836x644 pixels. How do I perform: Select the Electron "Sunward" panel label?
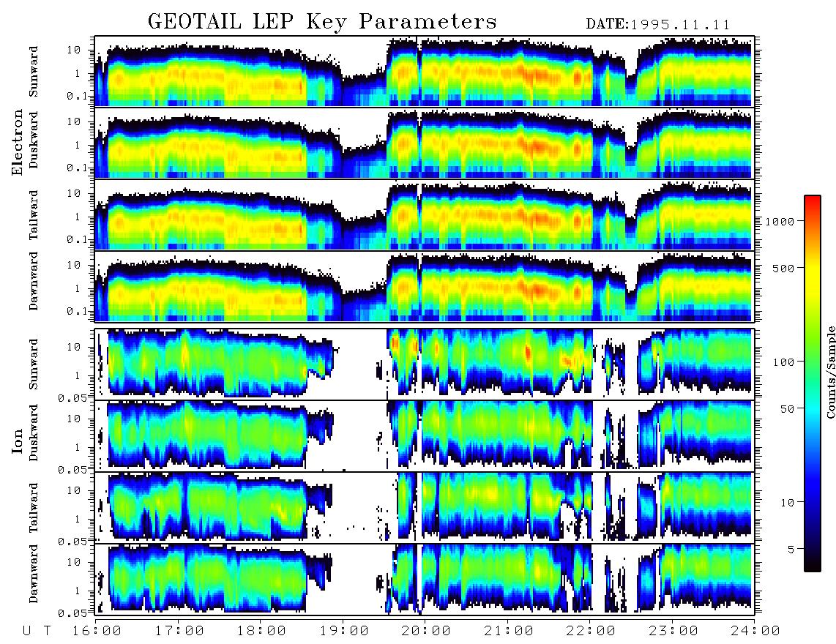pos(34,72)
